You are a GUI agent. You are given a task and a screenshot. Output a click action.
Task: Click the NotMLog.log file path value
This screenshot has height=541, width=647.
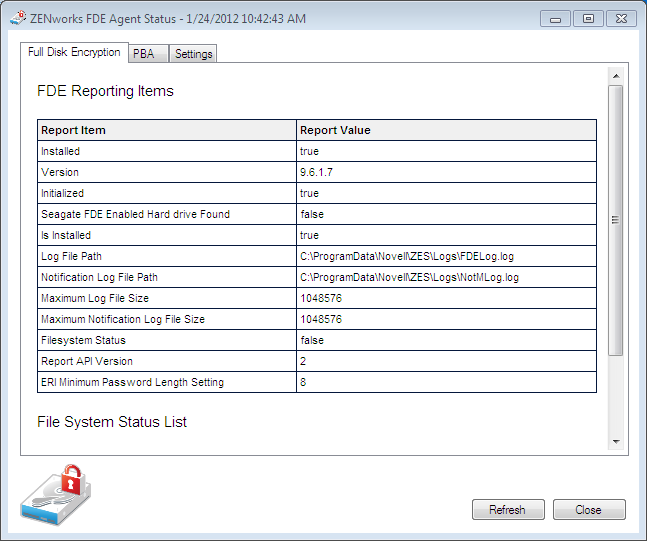[409, 277]
